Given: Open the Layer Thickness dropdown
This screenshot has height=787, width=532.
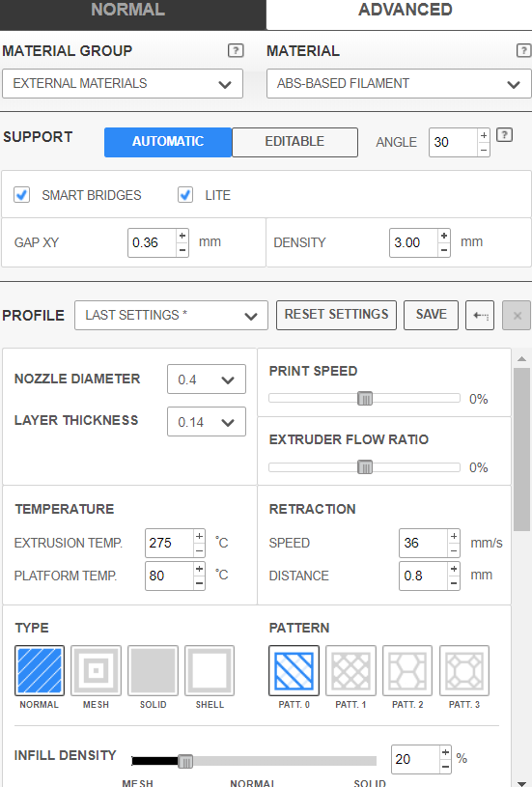Looking at the screenshot, I should click(207, 422).
